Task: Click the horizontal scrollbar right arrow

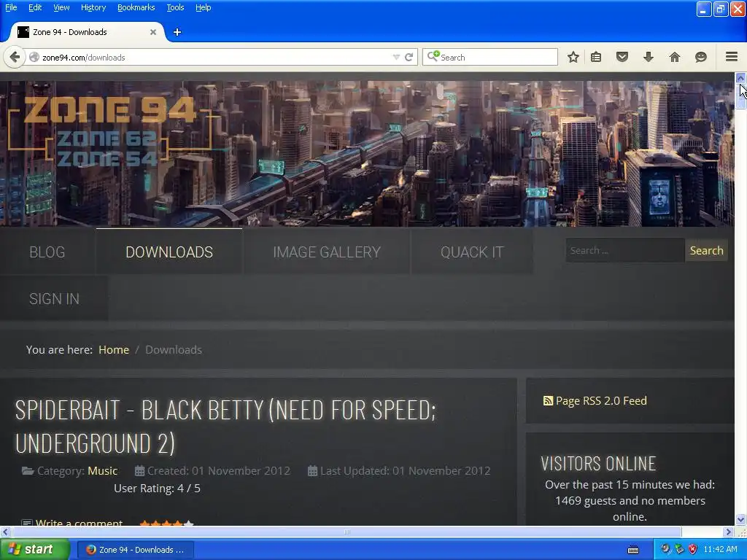Action: point(728,532)
